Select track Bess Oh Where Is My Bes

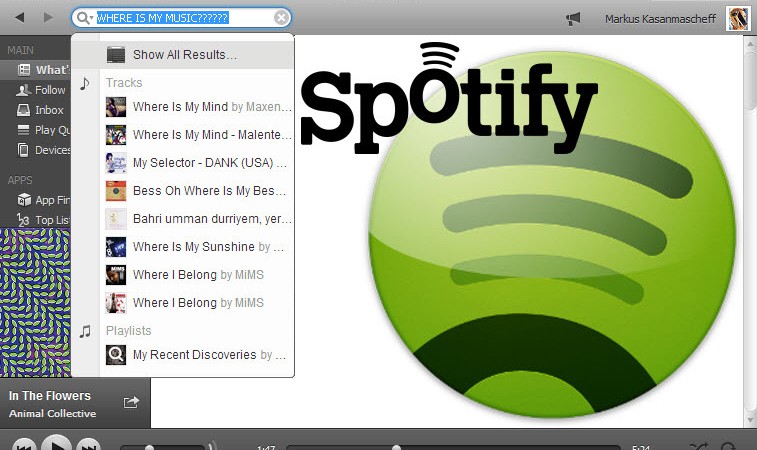[x=198, y=191]
